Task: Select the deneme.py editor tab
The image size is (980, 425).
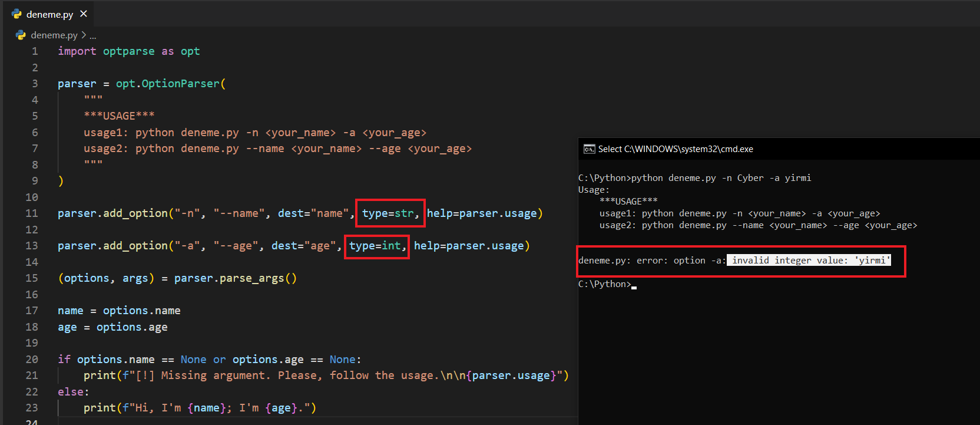Action: pyautogui.click(x=49, y=14)
